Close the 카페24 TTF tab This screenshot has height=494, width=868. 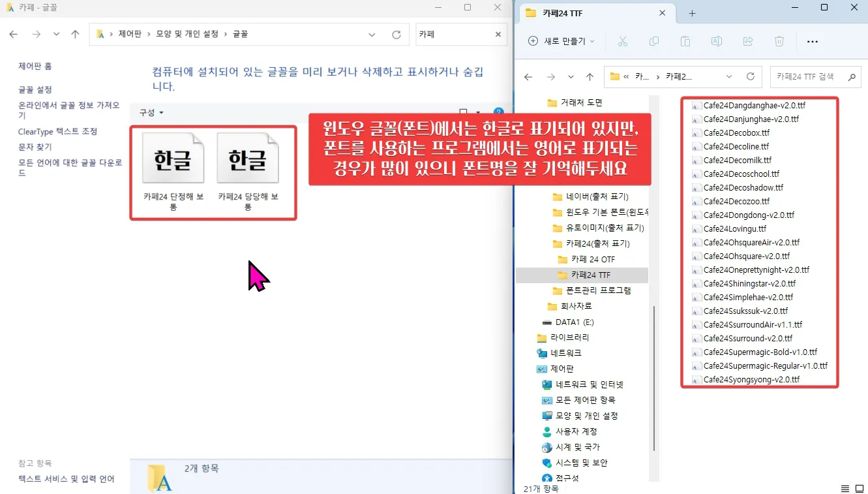[x=663, y=13]
